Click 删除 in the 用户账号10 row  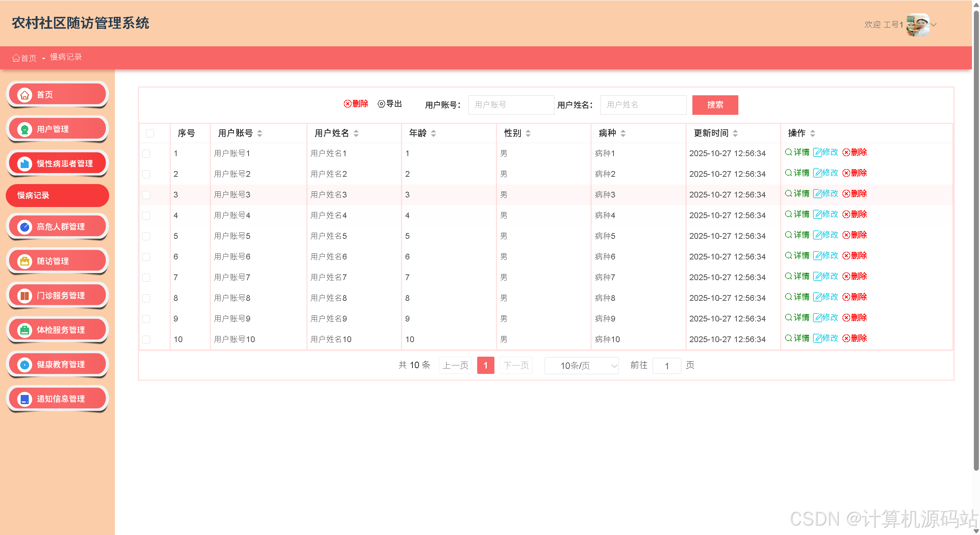point(855,338)
